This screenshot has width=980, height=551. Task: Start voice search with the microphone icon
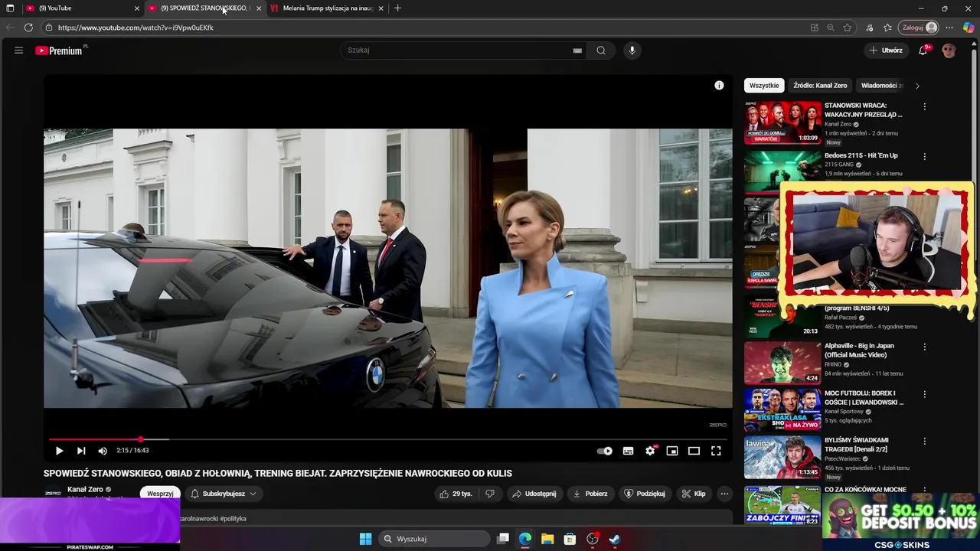(632, 51)
